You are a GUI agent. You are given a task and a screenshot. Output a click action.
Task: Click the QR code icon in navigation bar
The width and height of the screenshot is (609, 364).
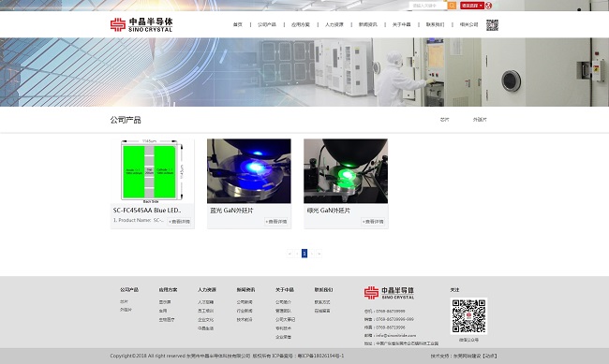click(492, 25)
